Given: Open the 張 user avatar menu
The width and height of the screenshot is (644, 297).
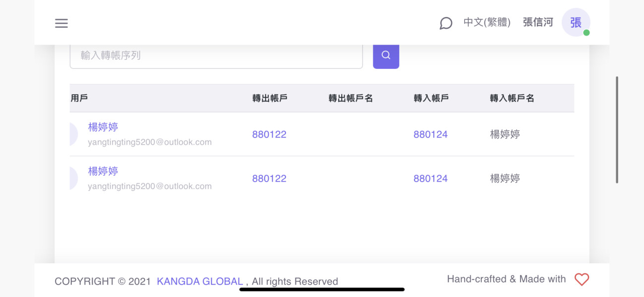Looking at the screenshot, I should coord(576,23).
